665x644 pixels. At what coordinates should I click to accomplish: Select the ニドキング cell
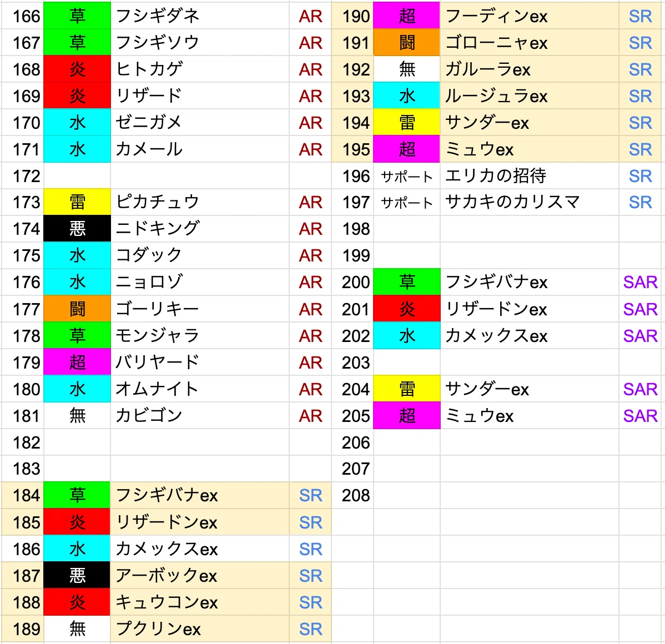coord(200,229)
